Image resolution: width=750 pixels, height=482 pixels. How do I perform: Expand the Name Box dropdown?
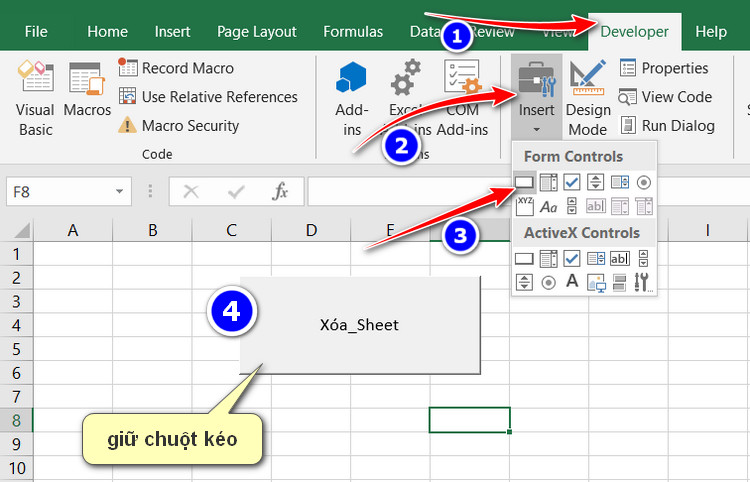[120, 191]
